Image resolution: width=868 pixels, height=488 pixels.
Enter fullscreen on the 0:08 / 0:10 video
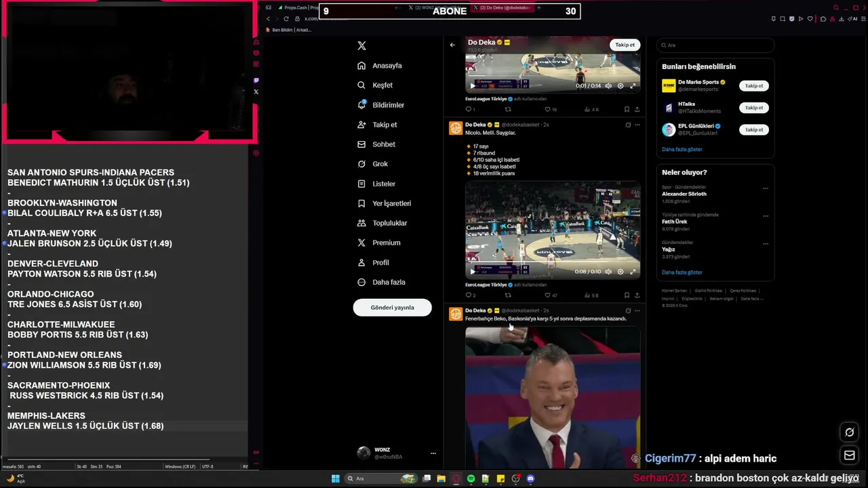pos(633,272)
